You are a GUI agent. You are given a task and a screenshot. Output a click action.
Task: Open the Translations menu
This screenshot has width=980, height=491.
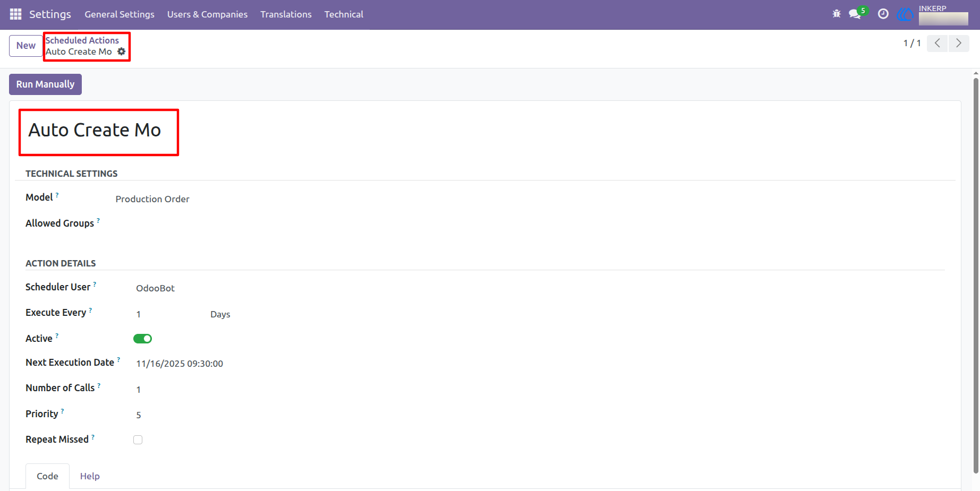tap(286, 14)
